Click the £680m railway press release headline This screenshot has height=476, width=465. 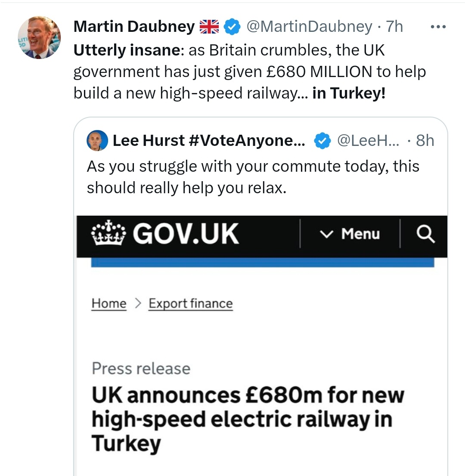pos(248,419)
